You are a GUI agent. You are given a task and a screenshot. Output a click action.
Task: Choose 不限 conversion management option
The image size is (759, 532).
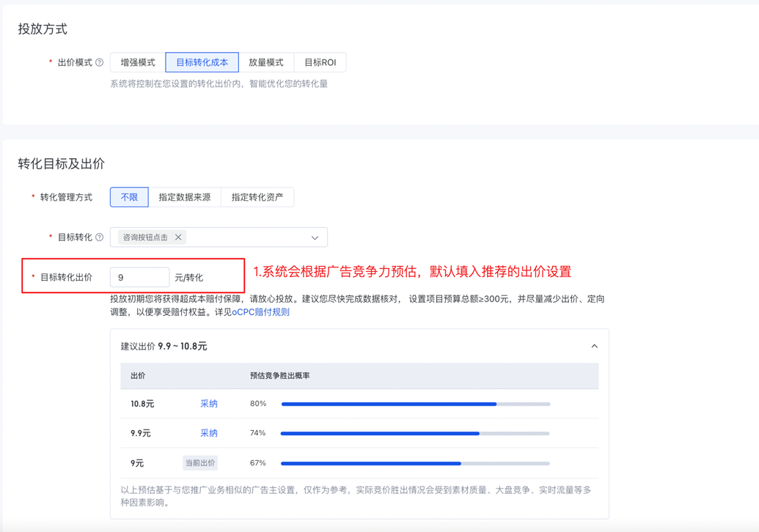(x=129, y=197)
